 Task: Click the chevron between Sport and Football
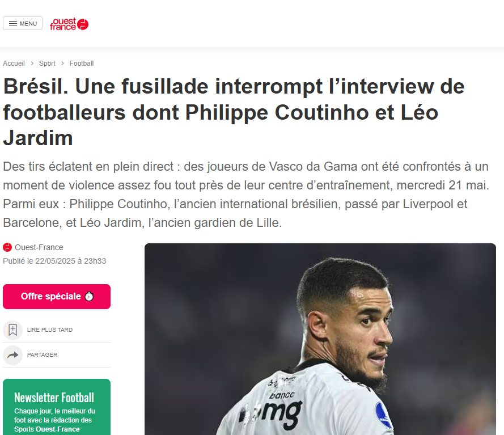click(63, 64)
